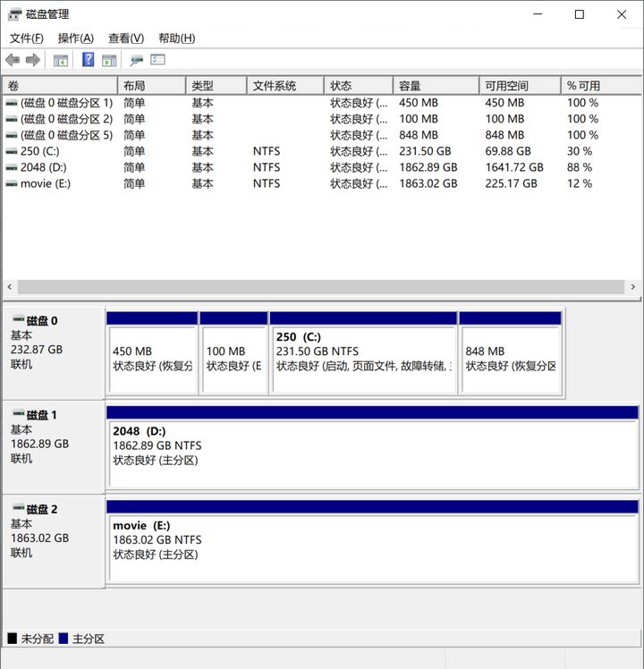Sort by the % 可用 column header
The width and height of the screenshot is (644, 669).
pyautogui.click(x=601, y=86)
